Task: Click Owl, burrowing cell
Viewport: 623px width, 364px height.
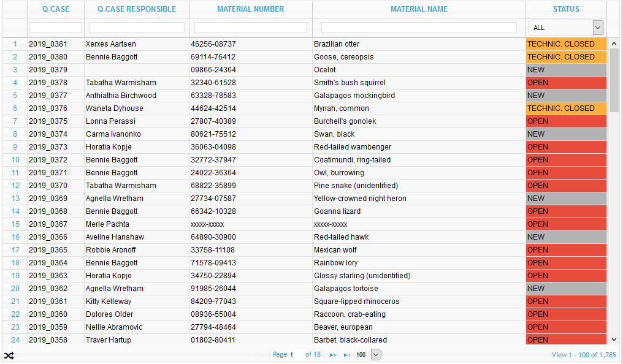Action: coord(419,173)
